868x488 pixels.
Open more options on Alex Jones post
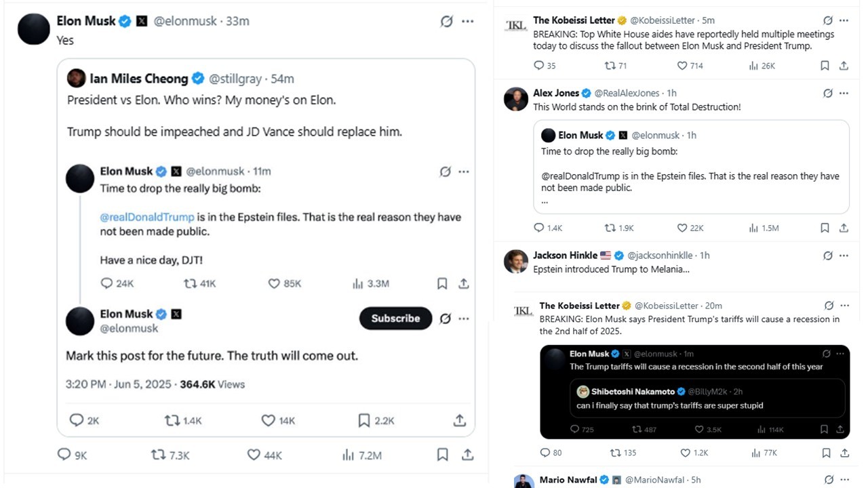844,93
